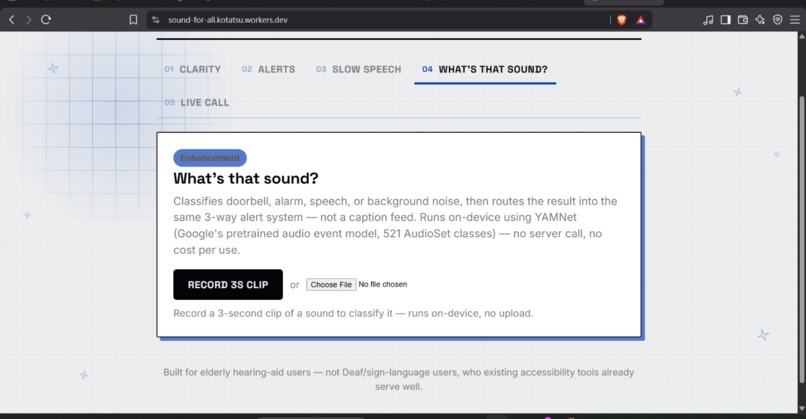Click the Choose File button
Image resolution: width=806 pixels, height=419 pixels.
pos(331,284)
